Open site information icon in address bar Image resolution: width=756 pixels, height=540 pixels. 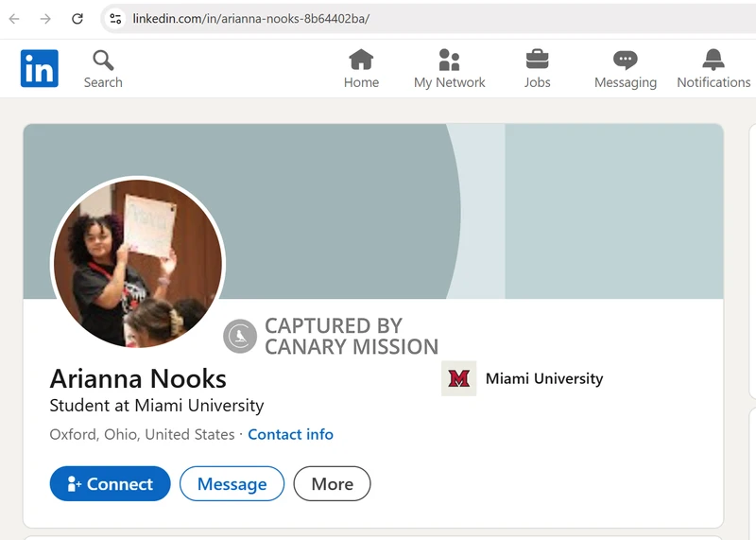tap(115, 19)
